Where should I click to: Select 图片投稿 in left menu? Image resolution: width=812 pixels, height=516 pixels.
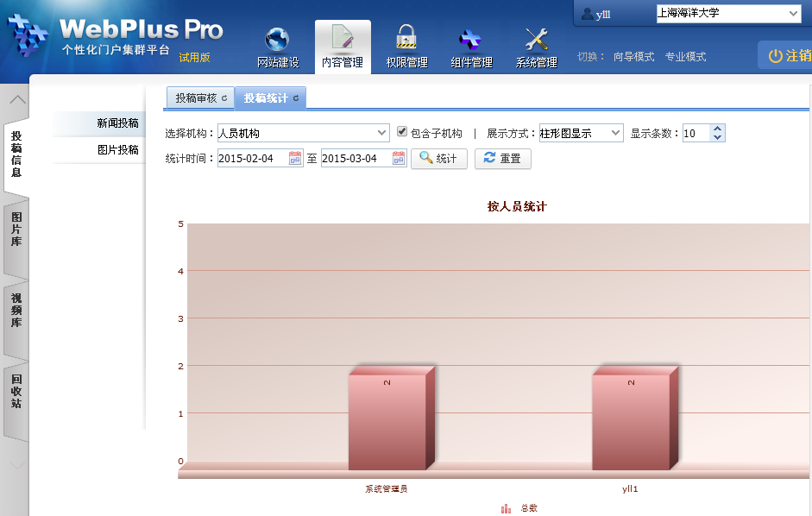pos(117,149)
